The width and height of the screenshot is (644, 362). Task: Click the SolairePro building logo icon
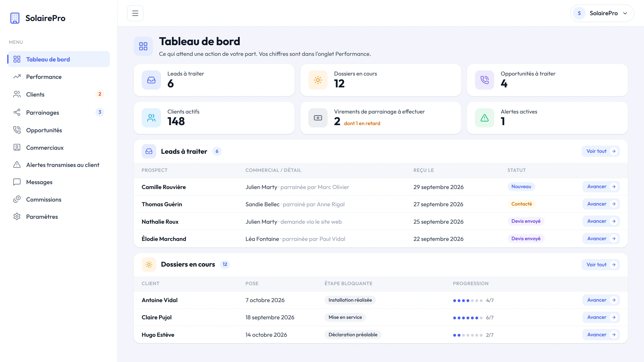[x=15, y=18]
